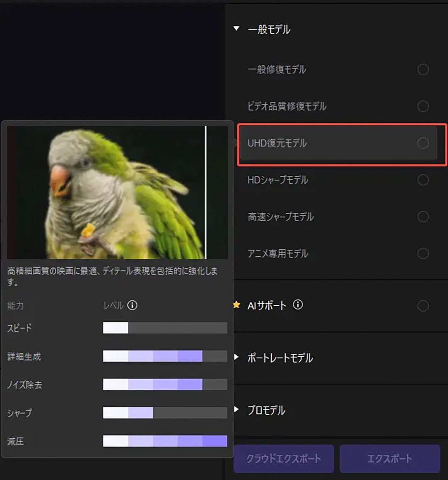This screenshot has width=448, height=480.
Task: Choose the UHD復元モデル radio button
Action: 423,143
